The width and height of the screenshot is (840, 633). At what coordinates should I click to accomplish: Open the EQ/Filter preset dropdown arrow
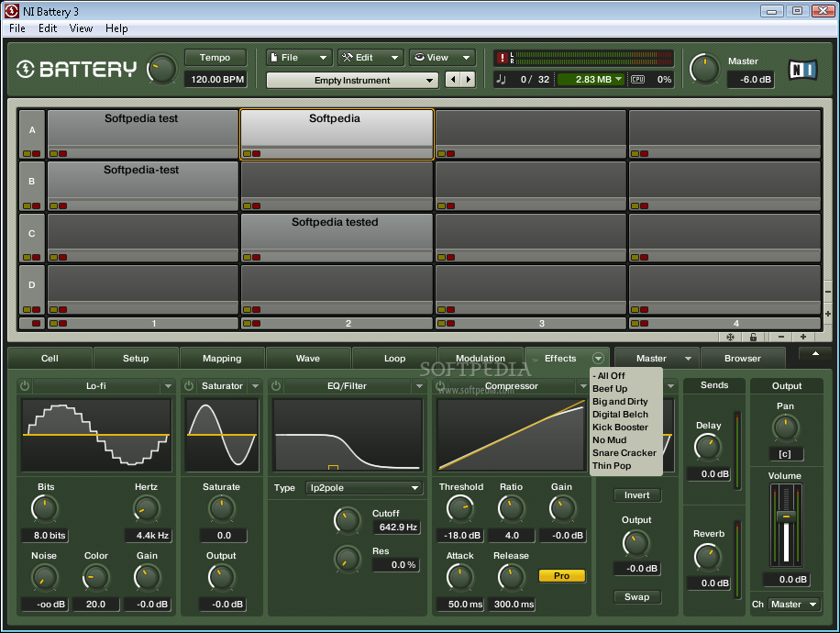click(419, 386)
